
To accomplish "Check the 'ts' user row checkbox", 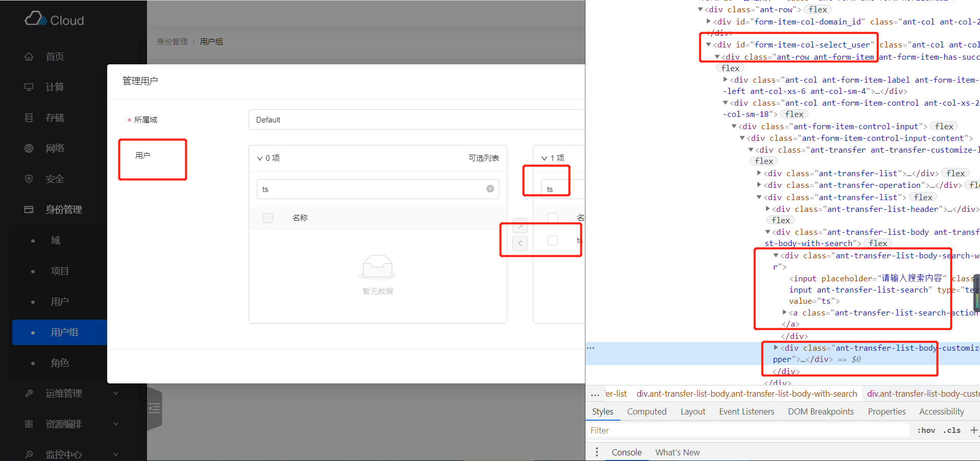I will 553,240.
